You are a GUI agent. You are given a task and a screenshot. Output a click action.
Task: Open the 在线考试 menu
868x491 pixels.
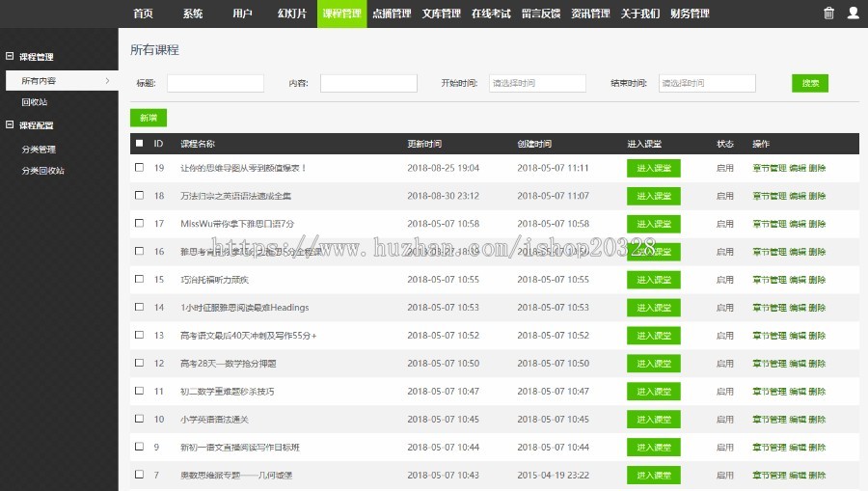(491, 14)
